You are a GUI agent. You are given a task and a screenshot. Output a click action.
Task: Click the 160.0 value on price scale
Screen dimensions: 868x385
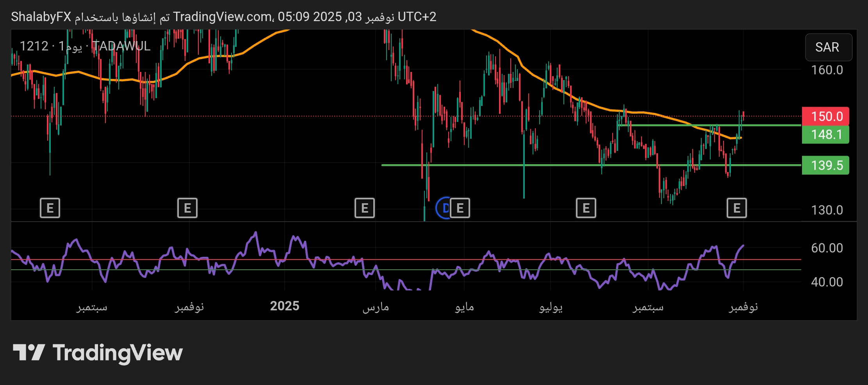click(x=827, y=70)
